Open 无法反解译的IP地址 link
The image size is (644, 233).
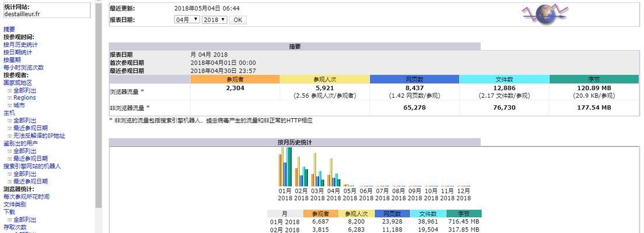[39, 136]
